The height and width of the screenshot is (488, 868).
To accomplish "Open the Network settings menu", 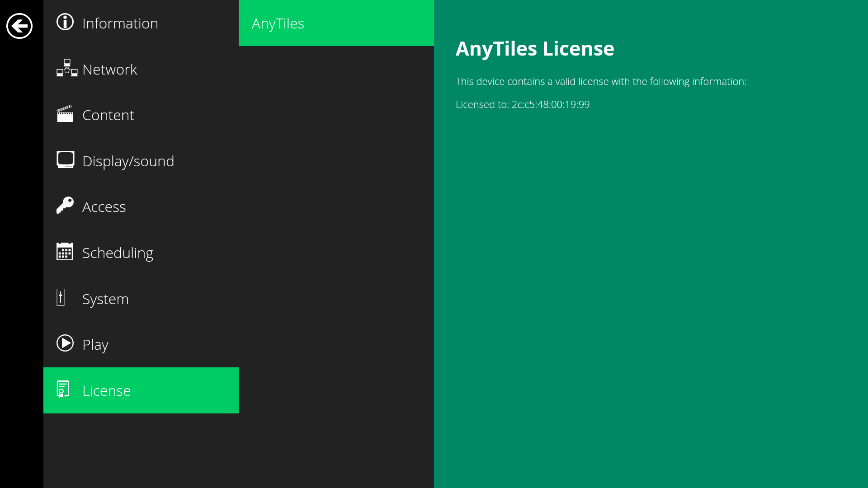I will click(141, 69).
